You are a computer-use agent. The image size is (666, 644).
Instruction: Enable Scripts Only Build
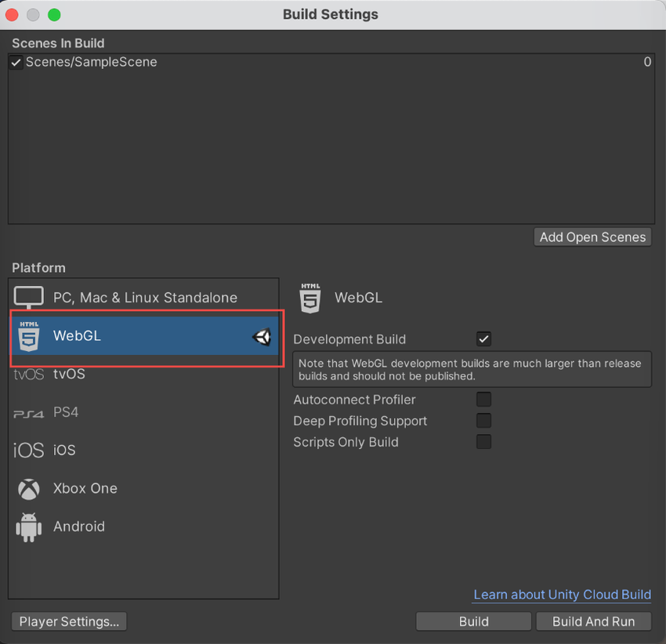(x=483, y=442)
